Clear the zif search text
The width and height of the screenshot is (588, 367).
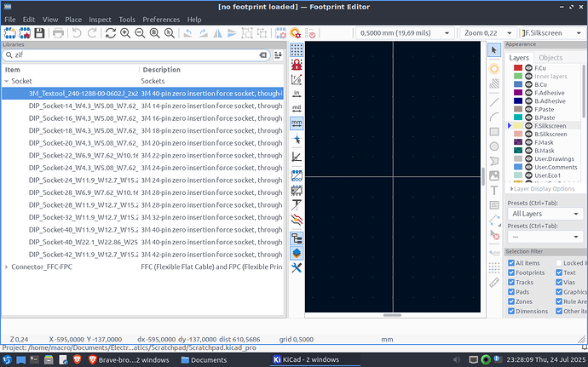[x=262, y=55]
